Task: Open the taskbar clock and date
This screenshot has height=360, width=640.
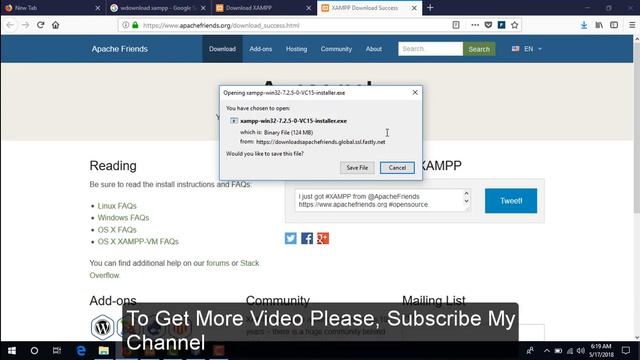Action: click(x=601, y=351)
